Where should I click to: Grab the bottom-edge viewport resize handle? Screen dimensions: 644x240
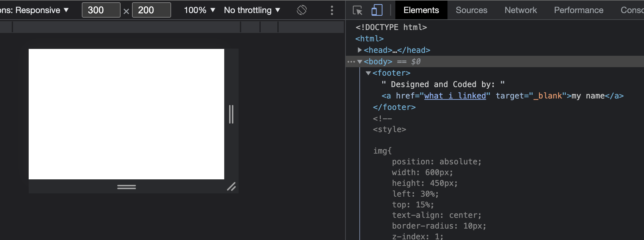point(126,187)
